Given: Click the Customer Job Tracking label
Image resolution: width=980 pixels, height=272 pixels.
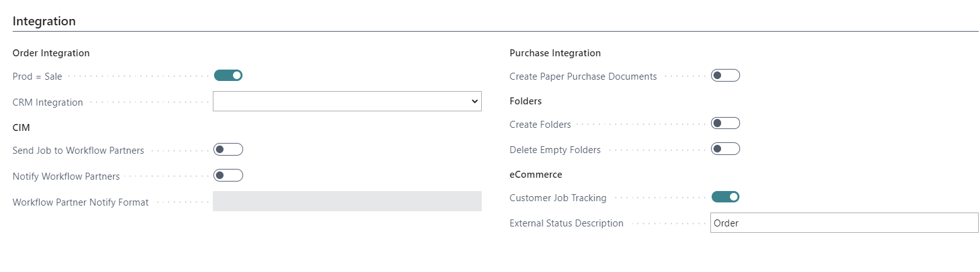Looking at the screenshot, I should (x=558, y=198).
